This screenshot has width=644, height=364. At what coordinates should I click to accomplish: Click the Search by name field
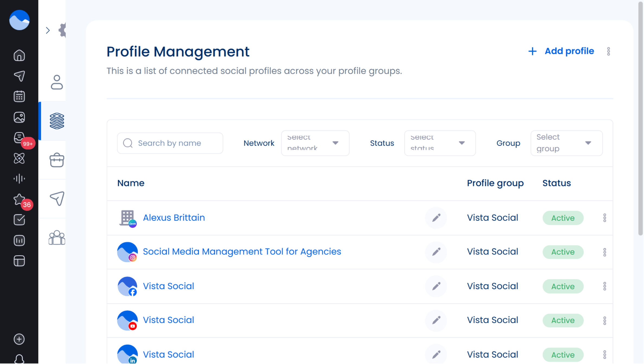170,143
